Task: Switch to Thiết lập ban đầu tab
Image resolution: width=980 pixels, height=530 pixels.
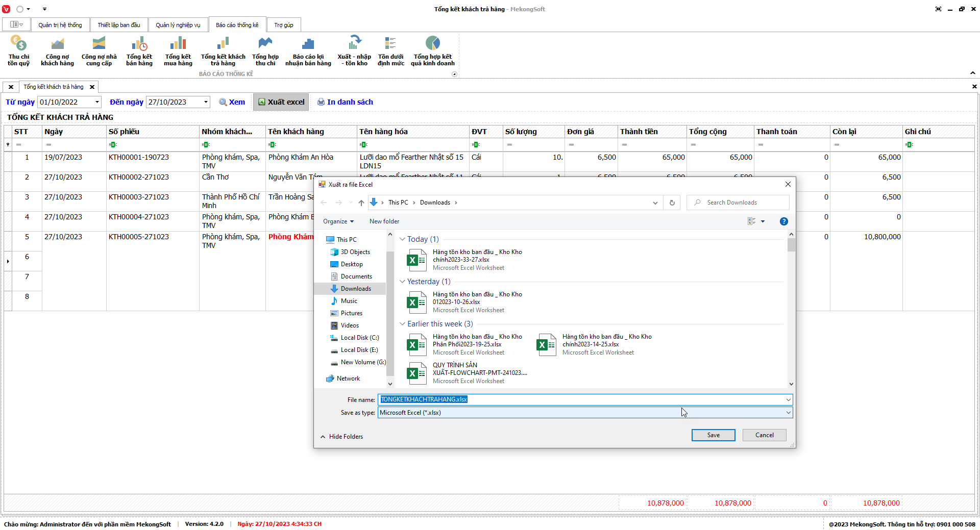Action: 118,25
